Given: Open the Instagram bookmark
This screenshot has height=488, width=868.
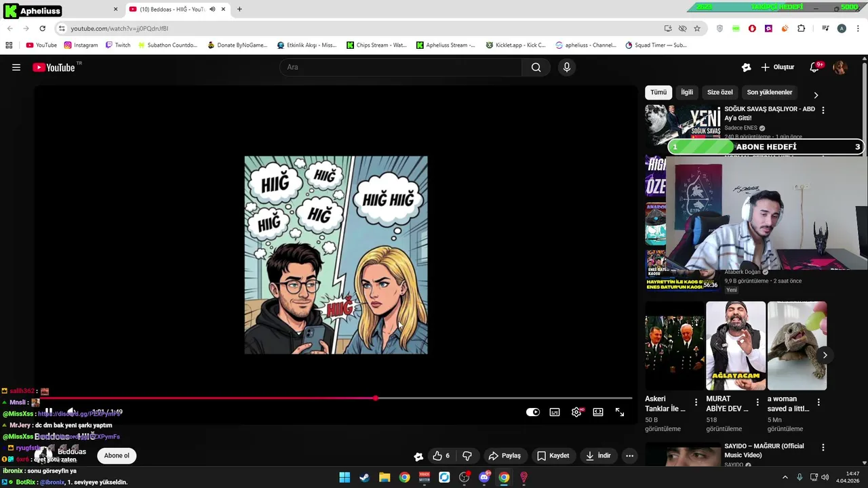Looking at the screenshot, I should point(81,45).
